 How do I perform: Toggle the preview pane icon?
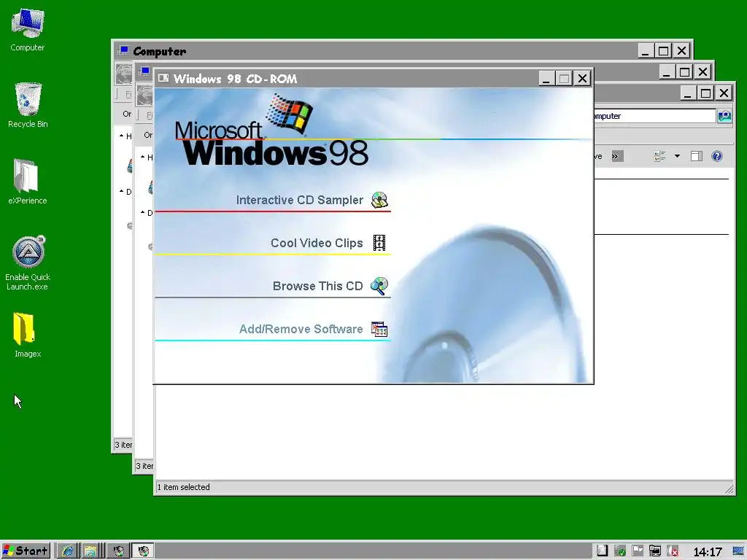697,156
